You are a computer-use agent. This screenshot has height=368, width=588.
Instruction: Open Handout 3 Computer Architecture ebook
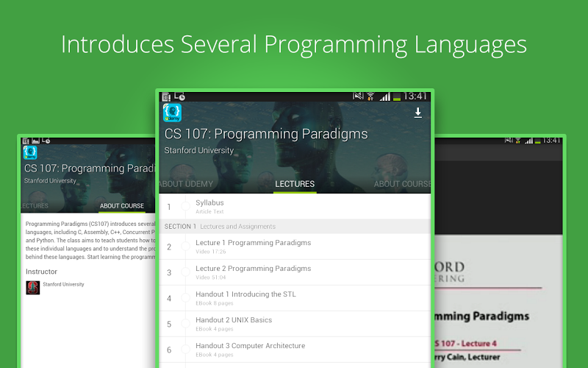(295, 350)
